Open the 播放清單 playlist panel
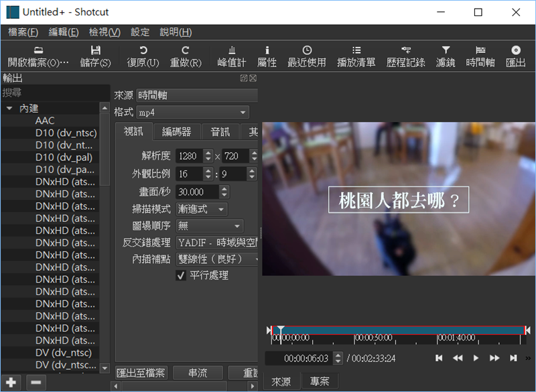This screenshot has height=392, width=536. click(356, 50)
